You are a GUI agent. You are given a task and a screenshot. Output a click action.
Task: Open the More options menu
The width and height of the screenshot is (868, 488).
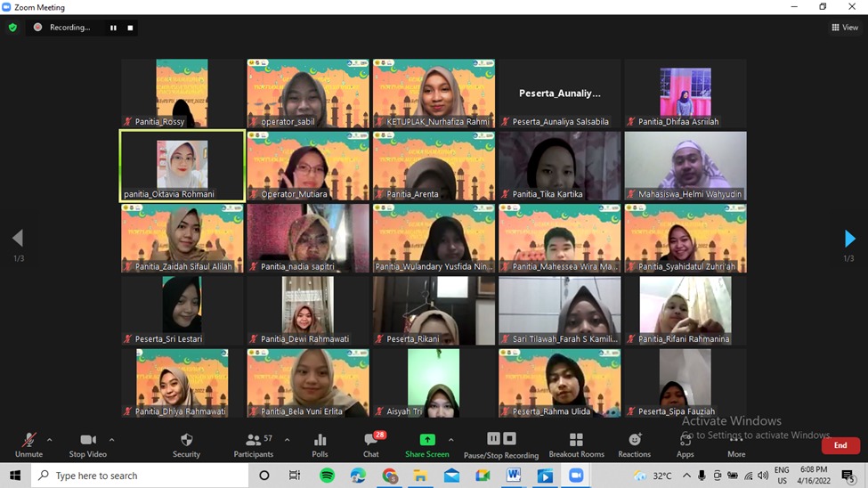[x=736, y=443]
